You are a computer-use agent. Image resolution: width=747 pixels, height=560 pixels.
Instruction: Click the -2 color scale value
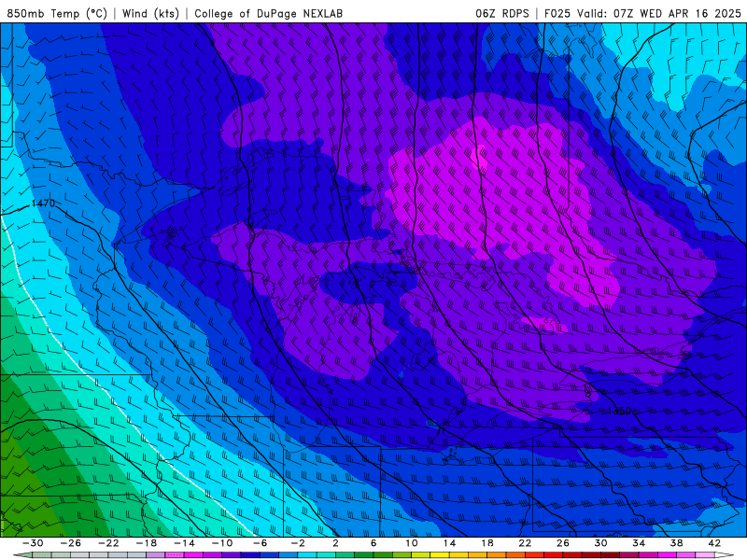[298, 543]
